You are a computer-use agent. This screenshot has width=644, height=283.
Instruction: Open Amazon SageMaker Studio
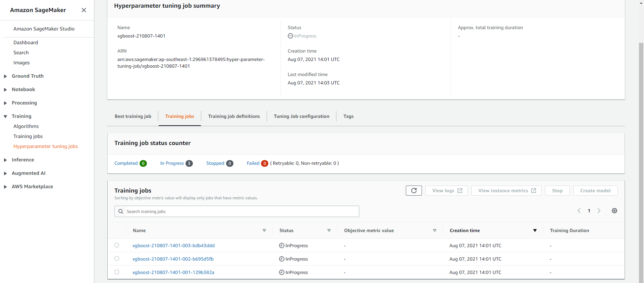coord(44,29)
